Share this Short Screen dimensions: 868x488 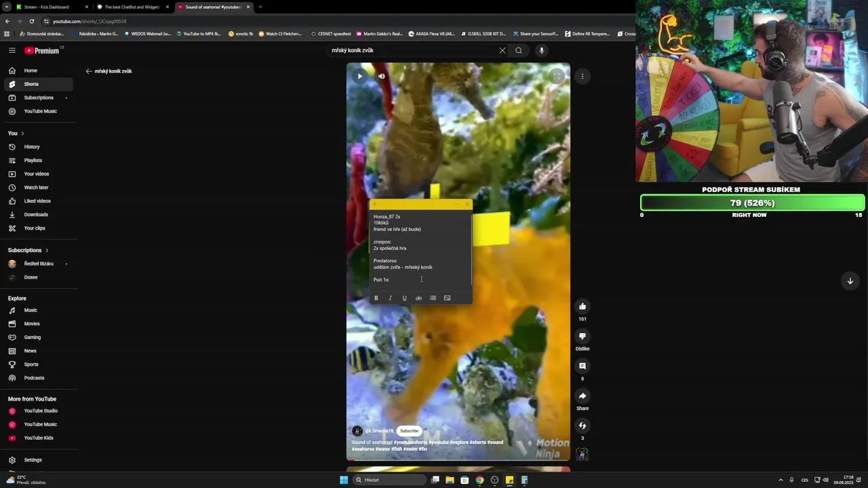pos(583,396)
